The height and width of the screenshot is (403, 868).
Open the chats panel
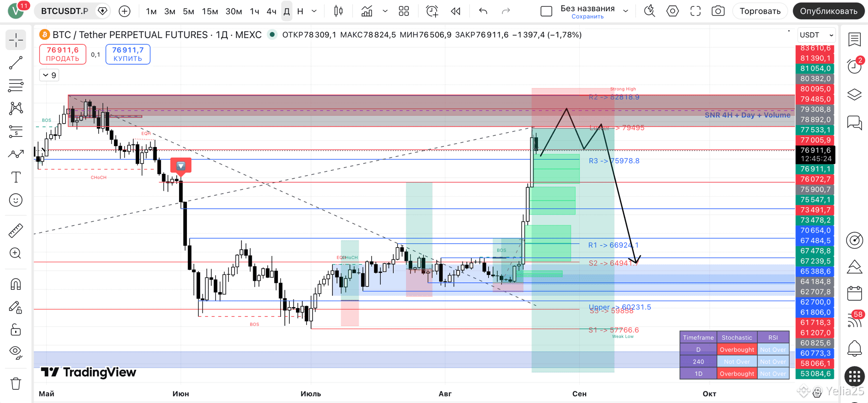coord(854,123)
